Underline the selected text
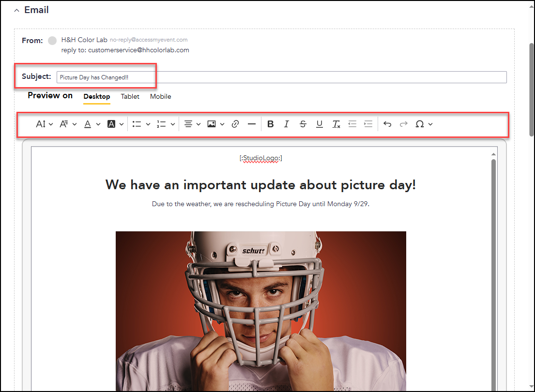 (320, 124)
